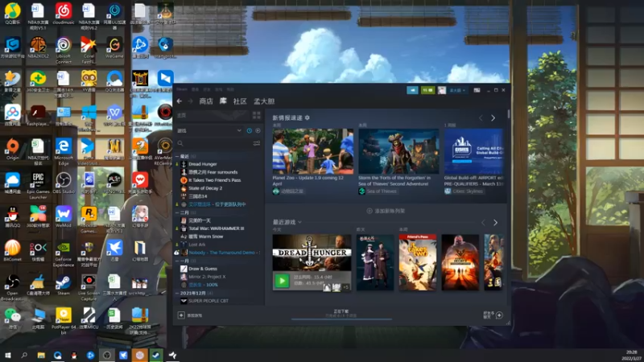Open news feed settings gear
Viewport: 644px width, 362px height.
308,117
